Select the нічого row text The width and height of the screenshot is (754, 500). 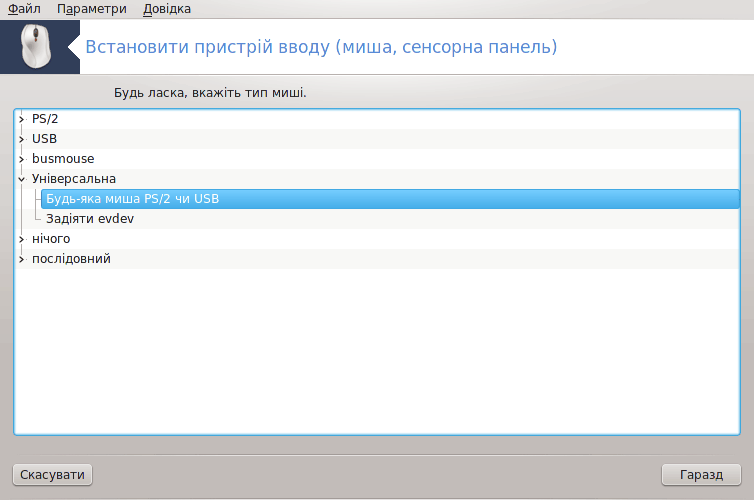tap(51, 239)
